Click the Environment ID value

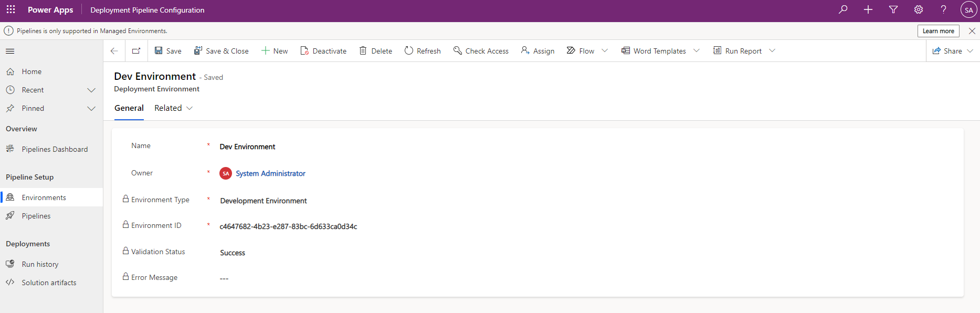click(x=288, y=226)
